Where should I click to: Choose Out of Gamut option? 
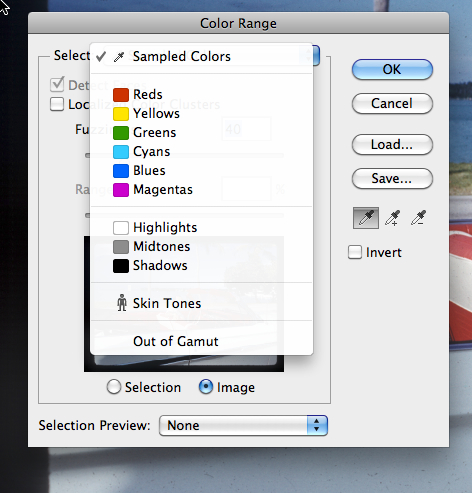click(201, 341)
